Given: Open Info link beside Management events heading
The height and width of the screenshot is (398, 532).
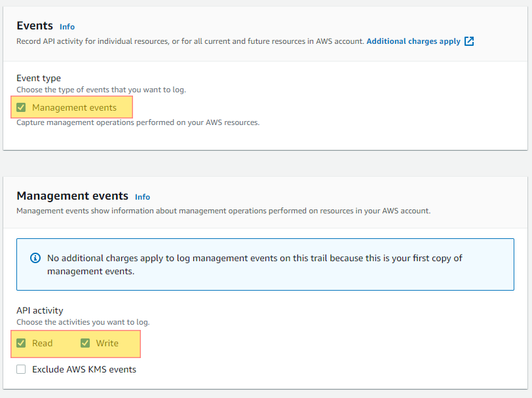Looking at the screenshot, I should [142, 197].
